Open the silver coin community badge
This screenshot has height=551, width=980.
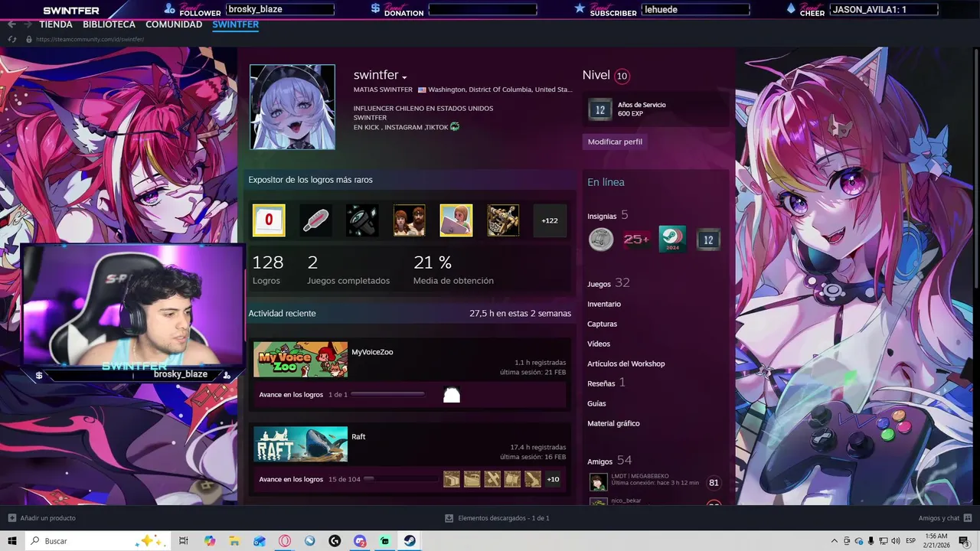click(x=601, y=240)
